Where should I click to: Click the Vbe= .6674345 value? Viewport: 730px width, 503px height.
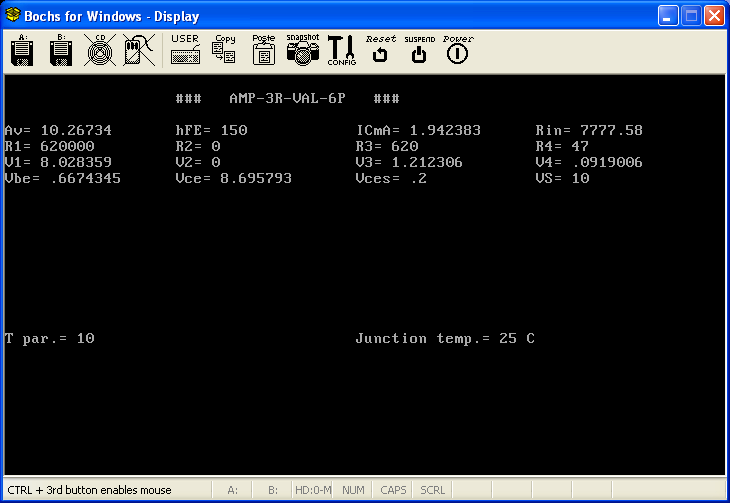[x=63, y=178]
